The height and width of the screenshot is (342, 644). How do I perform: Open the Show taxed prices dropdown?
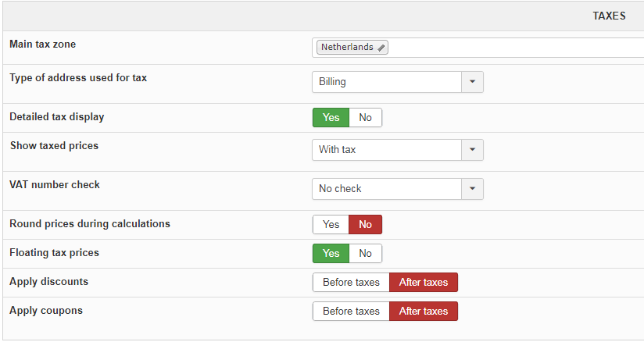coord(398,149)
